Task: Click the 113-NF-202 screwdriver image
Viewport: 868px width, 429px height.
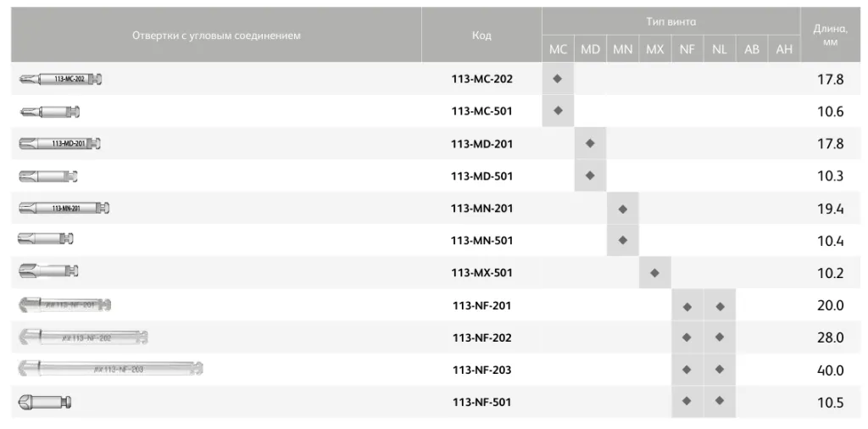Action: 82,337
